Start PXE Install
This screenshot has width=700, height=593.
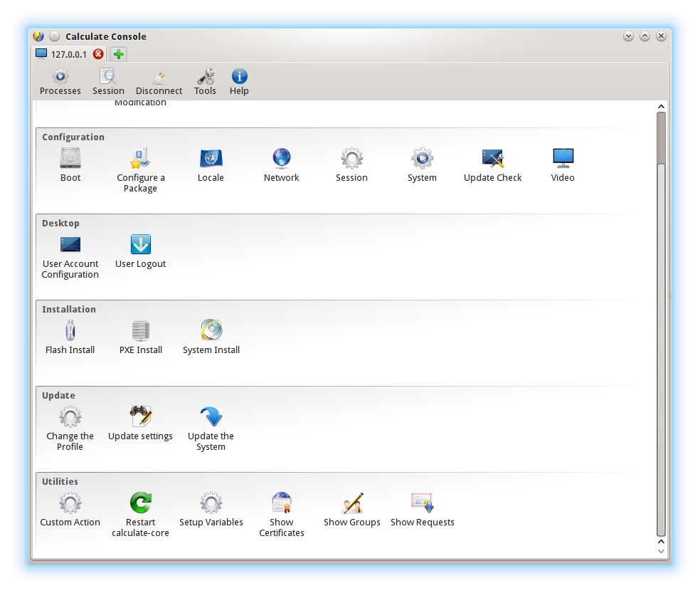pos(141,337)
